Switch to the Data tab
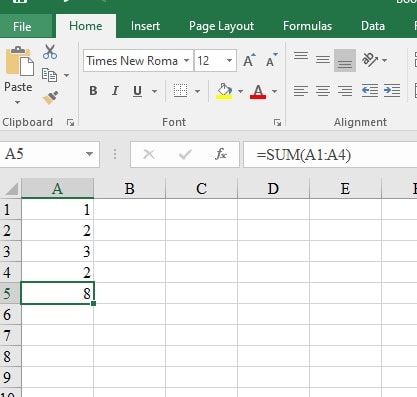The width and height of the screenshot is (417, 397). pos(373,26)
